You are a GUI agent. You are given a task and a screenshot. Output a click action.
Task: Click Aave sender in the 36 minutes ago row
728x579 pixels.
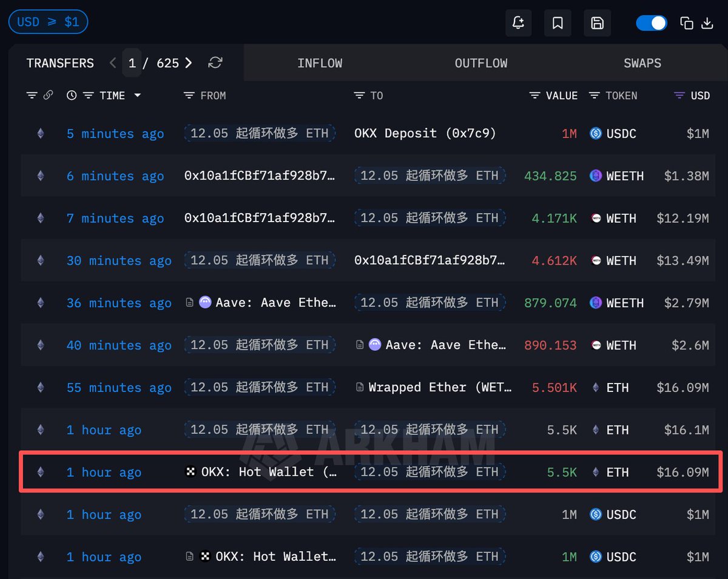(261, 302)
